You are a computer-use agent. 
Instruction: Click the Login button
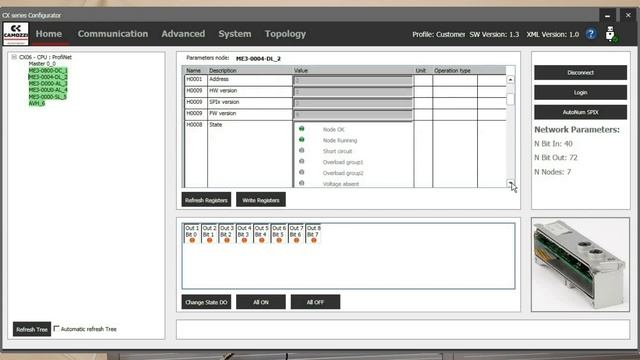[x=580, y=92]
